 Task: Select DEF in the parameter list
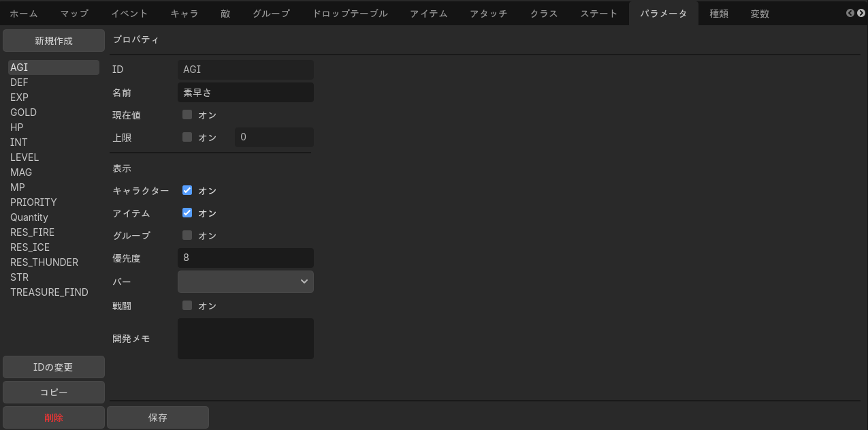[54, 82]
